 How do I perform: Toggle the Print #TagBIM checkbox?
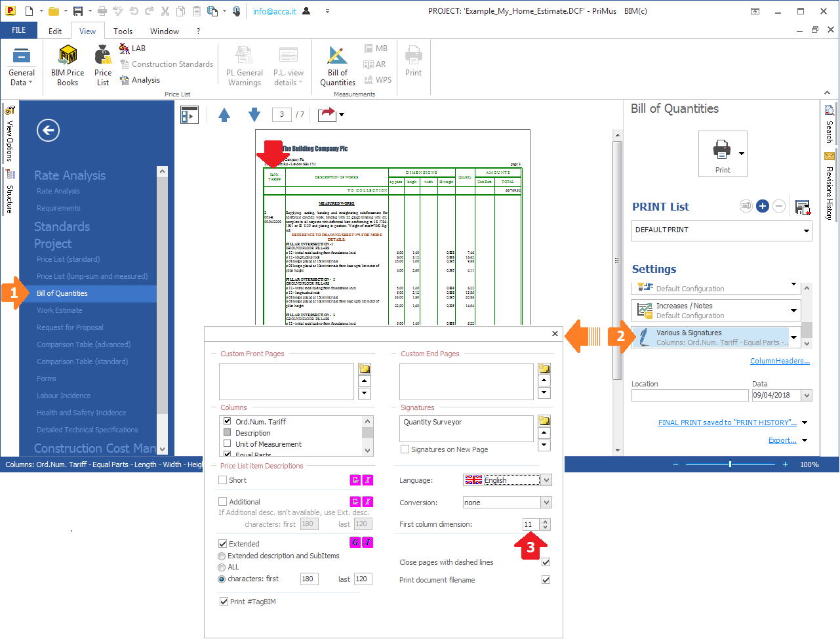pos(224,602)
